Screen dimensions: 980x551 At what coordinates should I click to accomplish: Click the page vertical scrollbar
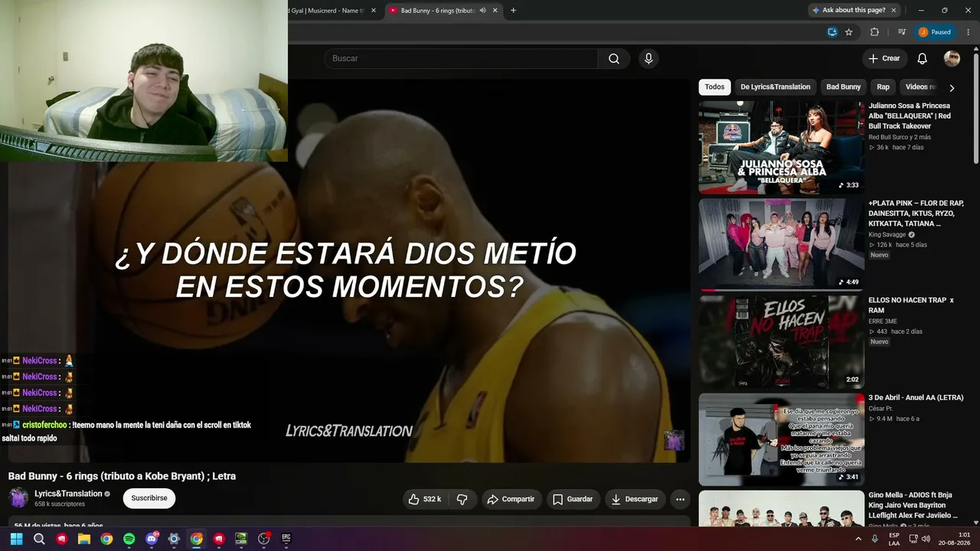[975, 107]
